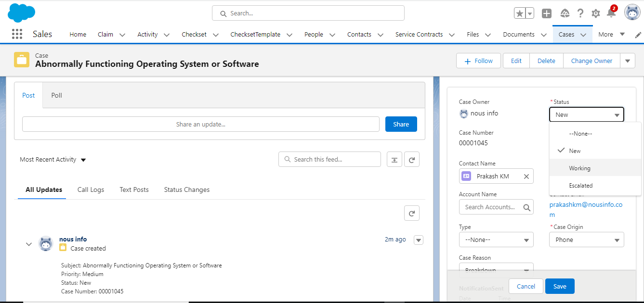Refresh the feed next to search box
The height and width of the screenshot is (303, 644).
(x=412, y=160)
